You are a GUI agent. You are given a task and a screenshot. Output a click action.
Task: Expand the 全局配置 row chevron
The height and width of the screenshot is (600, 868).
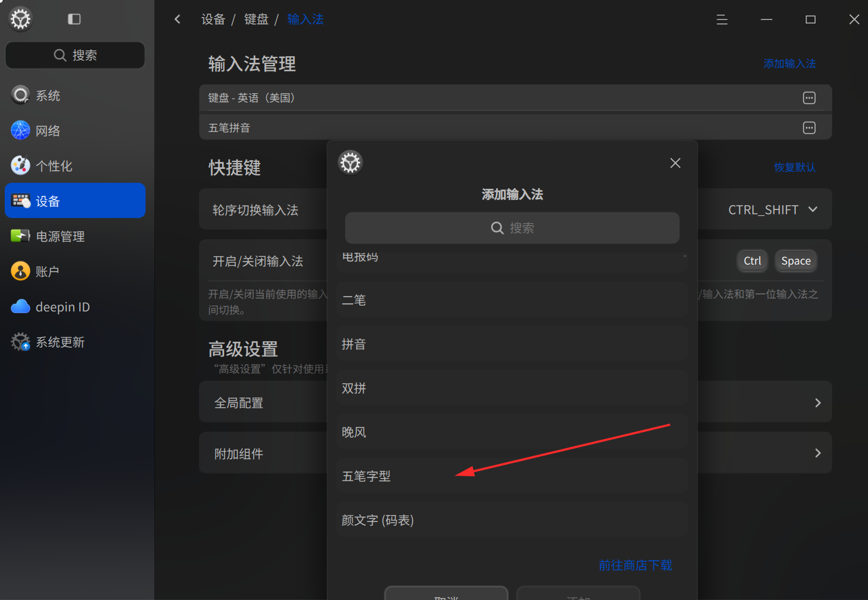tap(818, 403)
